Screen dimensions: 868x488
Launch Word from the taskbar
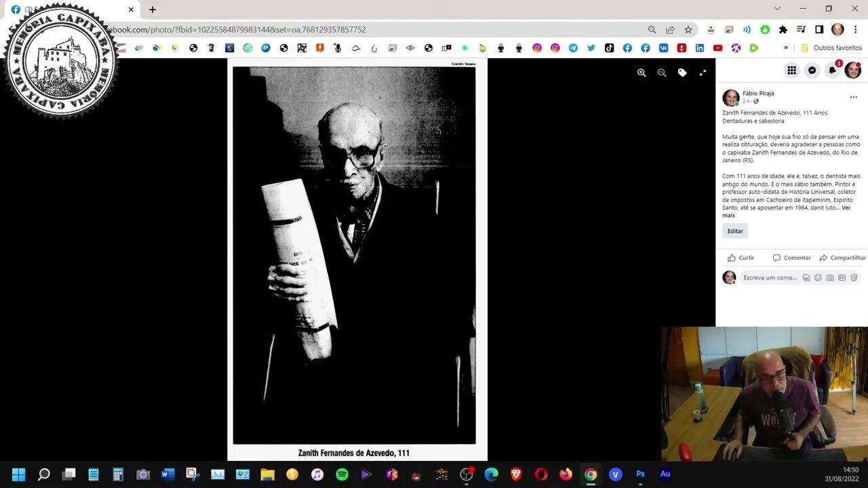point(167,474)
